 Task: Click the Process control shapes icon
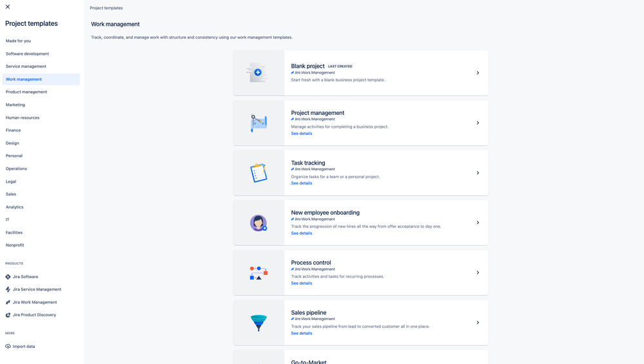(259, 273)
